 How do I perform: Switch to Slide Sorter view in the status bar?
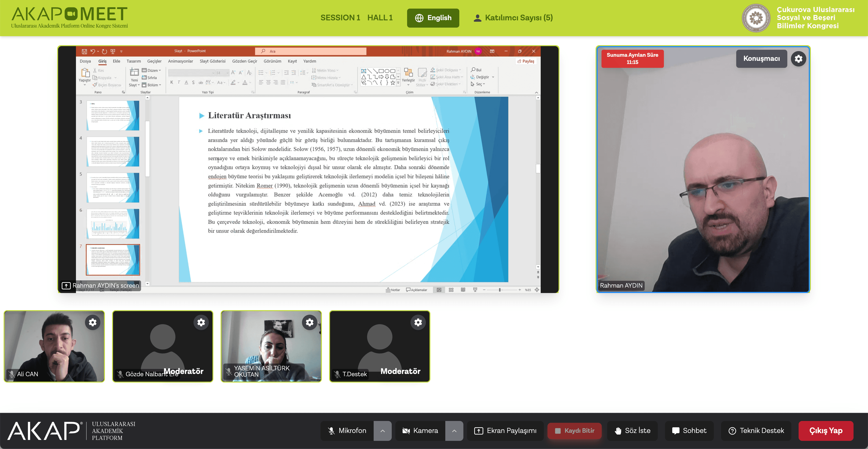tap(451, 290)
